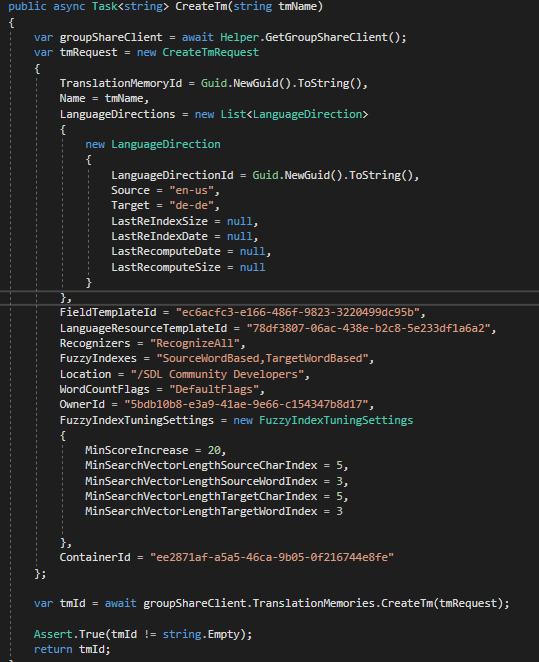Click TranslationMemories in the await call
Screen dimensions: 539x662
click(x=314, y=603)
